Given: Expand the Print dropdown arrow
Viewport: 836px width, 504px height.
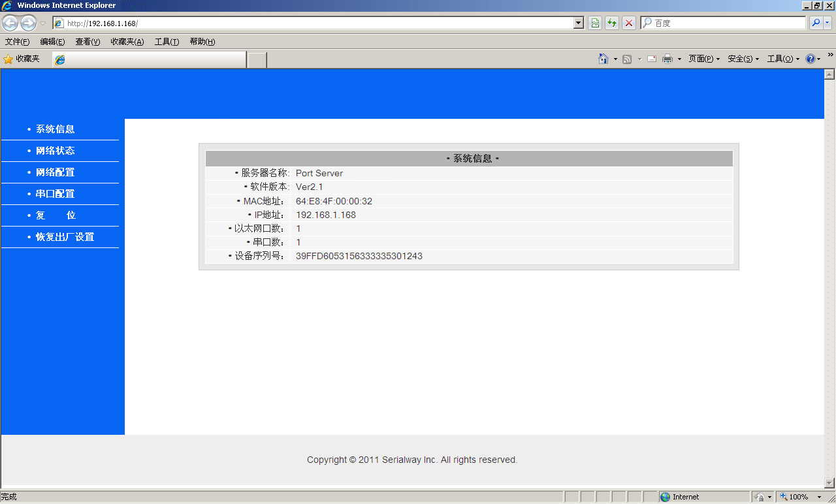Looking at the screenshot, I should 679,59.
